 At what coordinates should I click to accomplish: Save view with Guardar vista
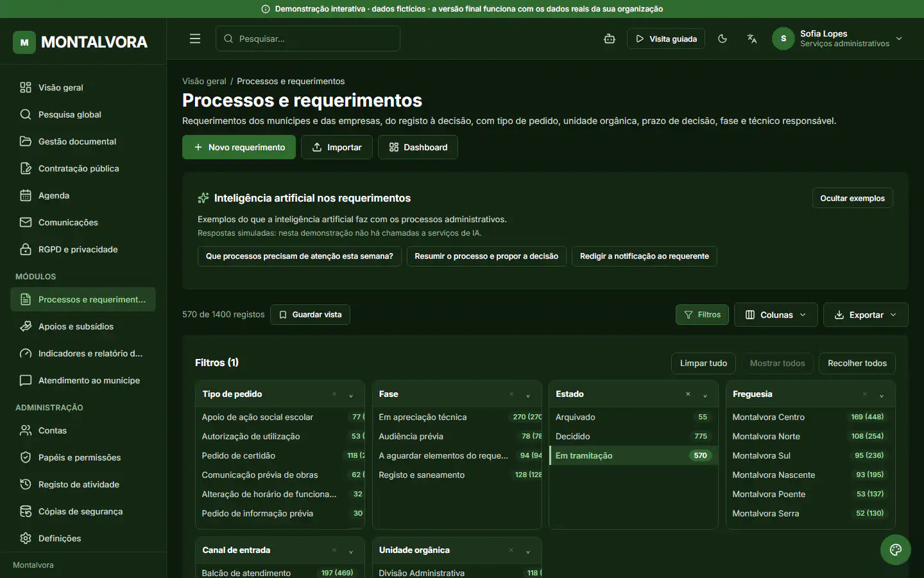[310, 315]
